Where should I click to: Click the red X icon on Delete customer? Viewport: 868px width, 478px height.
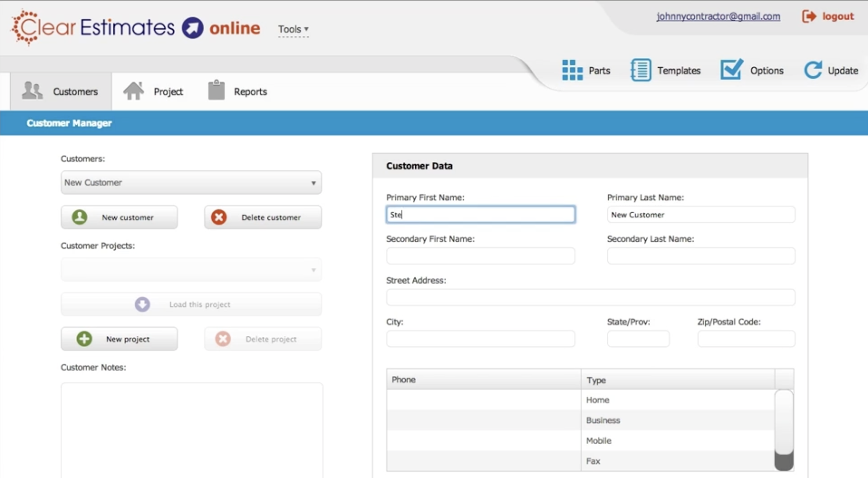pyautogui.click(x=219, y=217)
